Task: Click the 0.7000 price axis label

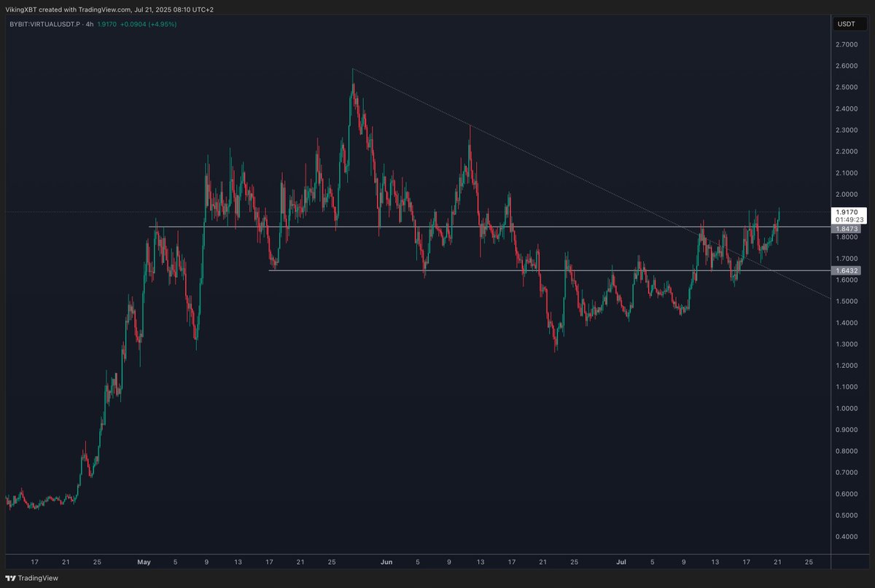Action: pos(846,473)
